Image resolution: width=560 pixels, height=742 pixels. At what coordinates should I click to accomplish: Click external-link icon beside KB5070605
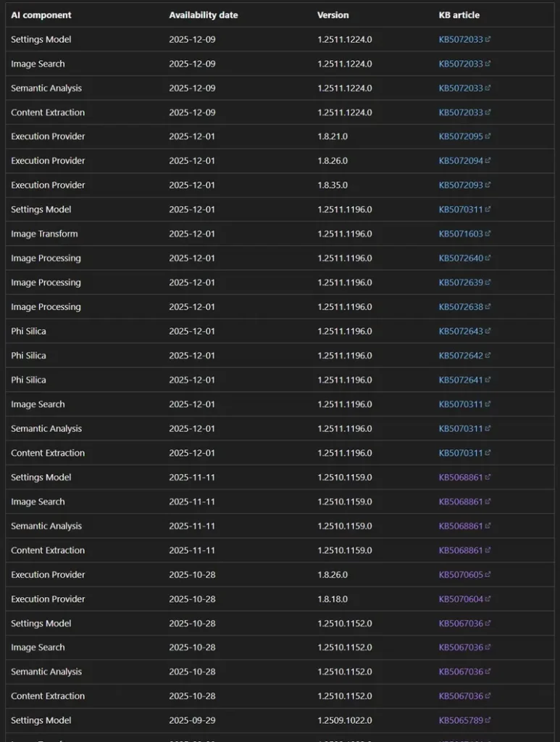point(488,575)
